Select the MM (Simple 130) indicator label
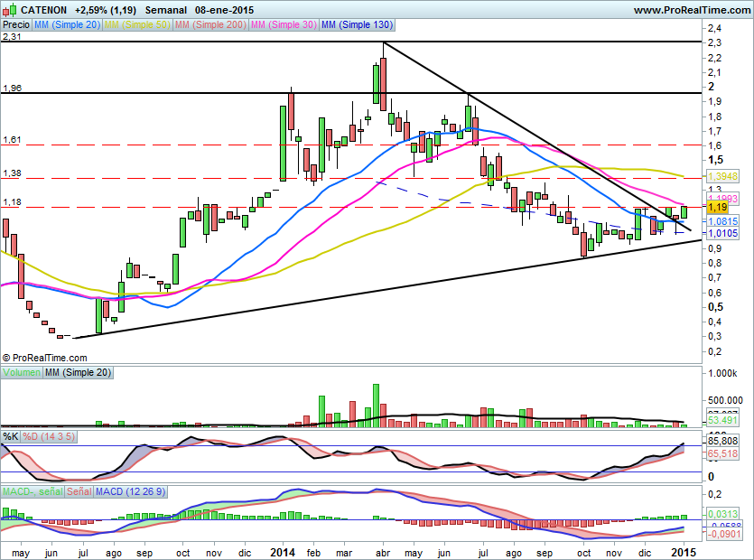This screenshot has width=754, height=560. [357, 25]
